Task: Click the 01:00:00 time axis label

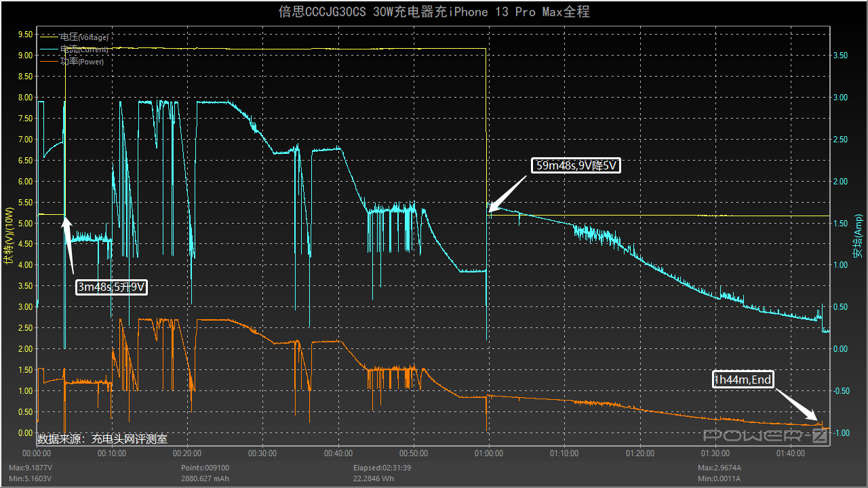Action: point(489,453)
